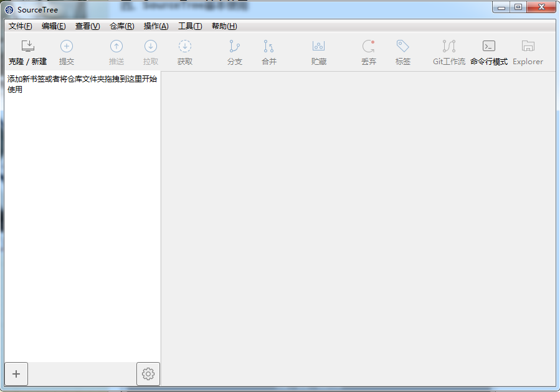Image resolution: width=560 pixels, height=392 pixels.
Task: Click the plus button to add a bookmark
Action: [16, 374]
